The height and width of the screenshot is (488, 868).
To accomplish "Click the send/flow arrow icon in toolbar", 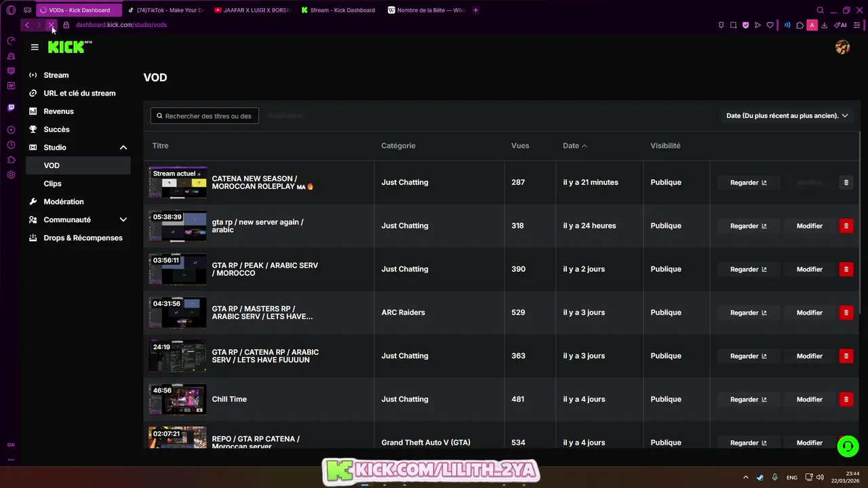I will pyautogui.click(x=757, y=25).
